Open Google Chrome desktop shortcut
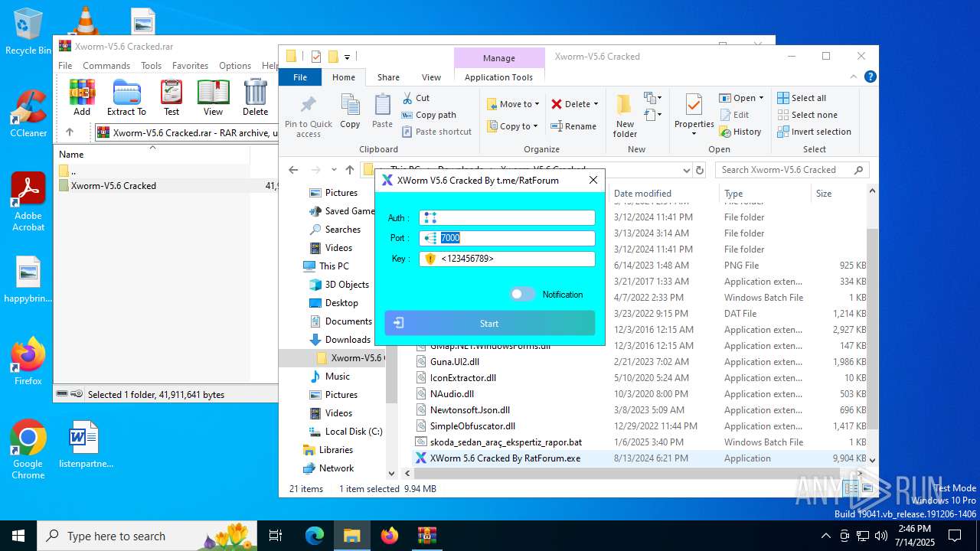Image resolution: width=980 pixels, height=551 pixels. click(28, 449)
